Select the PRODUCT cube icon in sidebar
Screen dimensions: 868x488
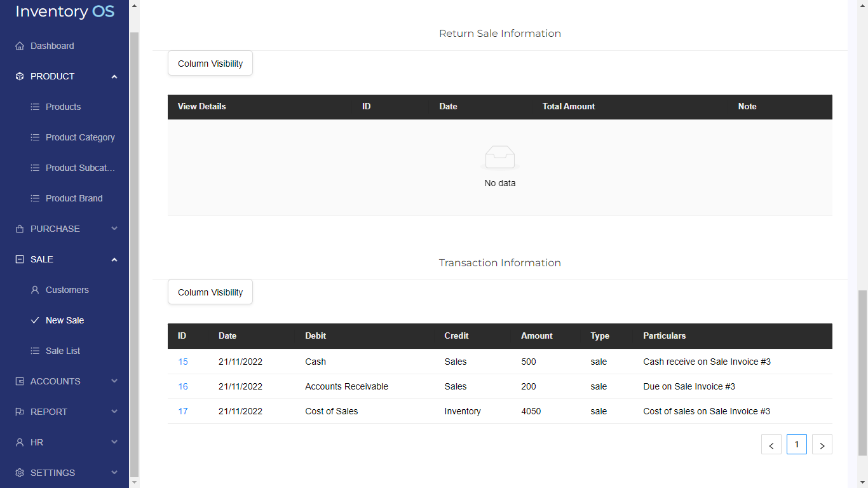pos(19,76)
